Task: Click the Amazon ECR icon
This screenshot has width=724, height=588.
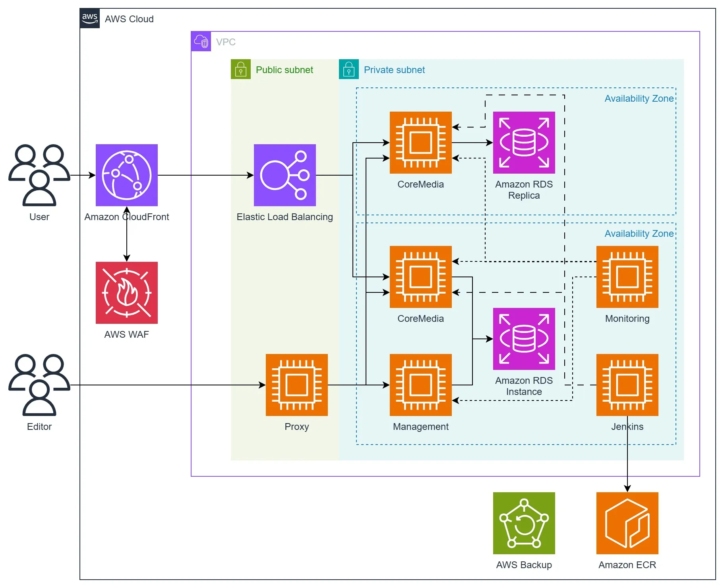Action: coord(627,523)
